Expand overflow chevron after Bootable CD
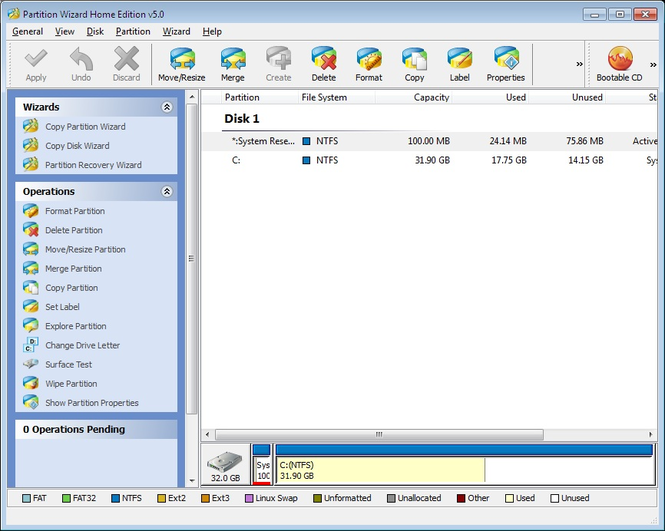The width and height of the screenshot is (665, 531). point(653,64)
